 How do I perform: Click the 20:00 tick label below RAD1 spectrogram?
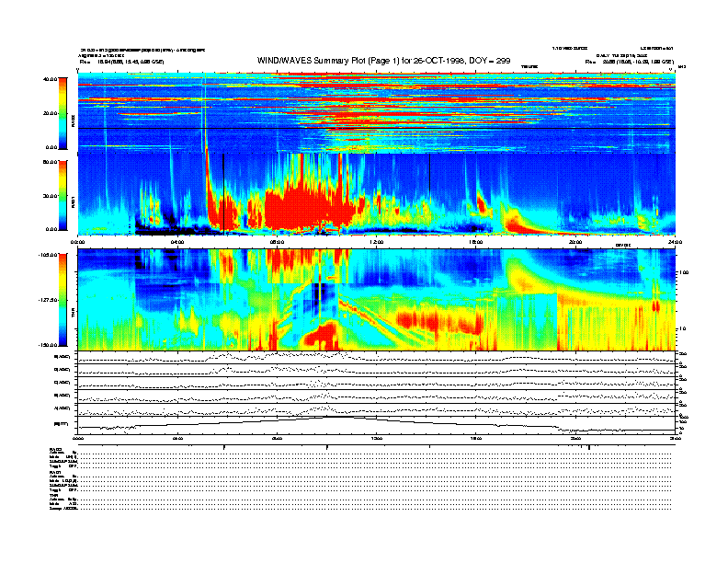coord(575,242)
